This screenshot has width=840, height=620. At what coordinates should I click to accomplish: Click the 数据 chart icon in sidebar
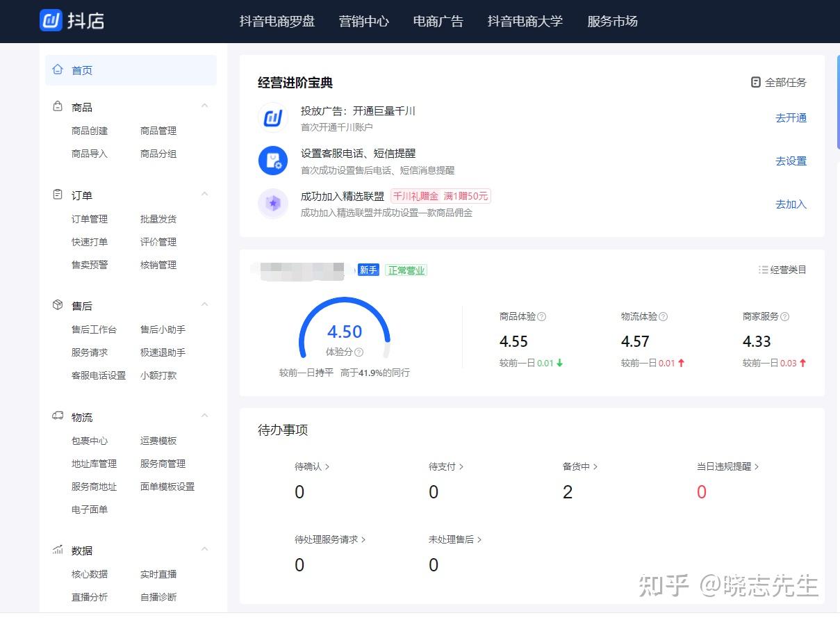tap(58, 549)
